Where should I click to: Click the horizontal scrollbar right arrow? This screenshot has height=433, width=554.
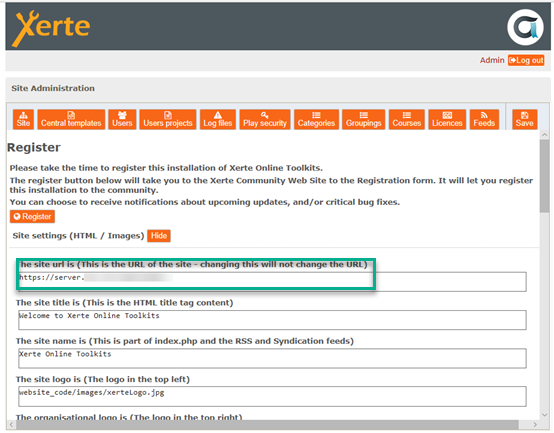[x=535, y=424]
